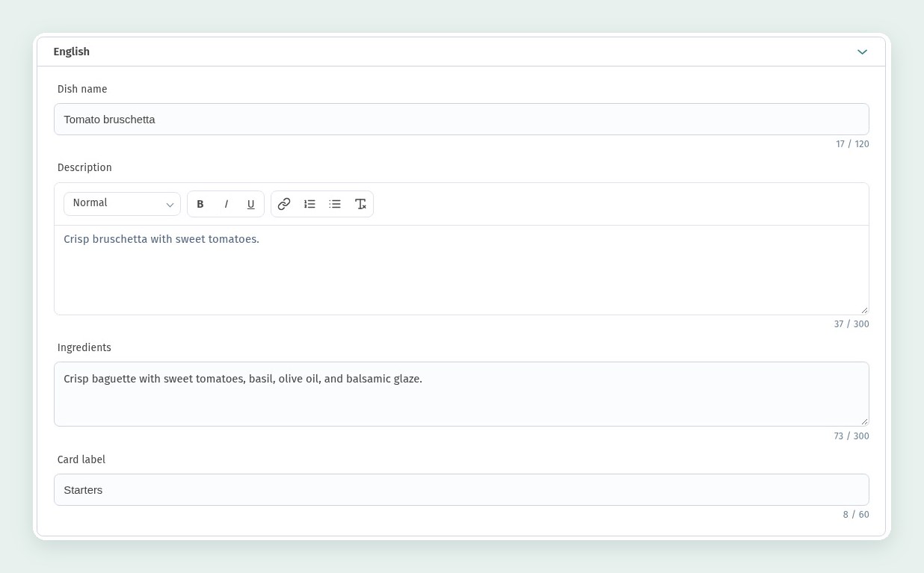Click the Ingredients field label
The image size is (924, 573).
coord(84,347)
